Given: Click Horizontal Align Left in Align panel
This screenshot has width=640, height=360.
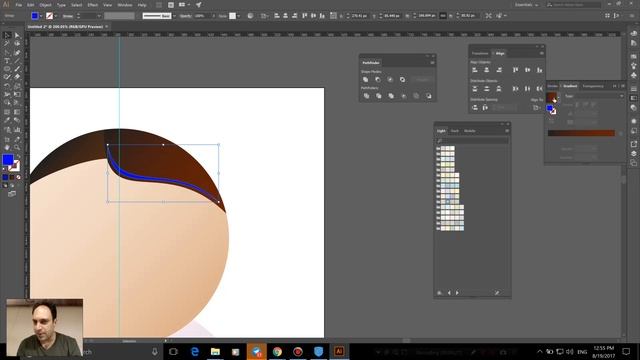Looking at the screenshot, I should pyautogui.click(x=475, y=70).
